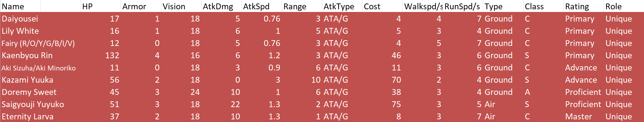Click Kazami Yuuka's Cost value 70
The height and width of the screenshot is (122, 644).
tap(396, 80)
